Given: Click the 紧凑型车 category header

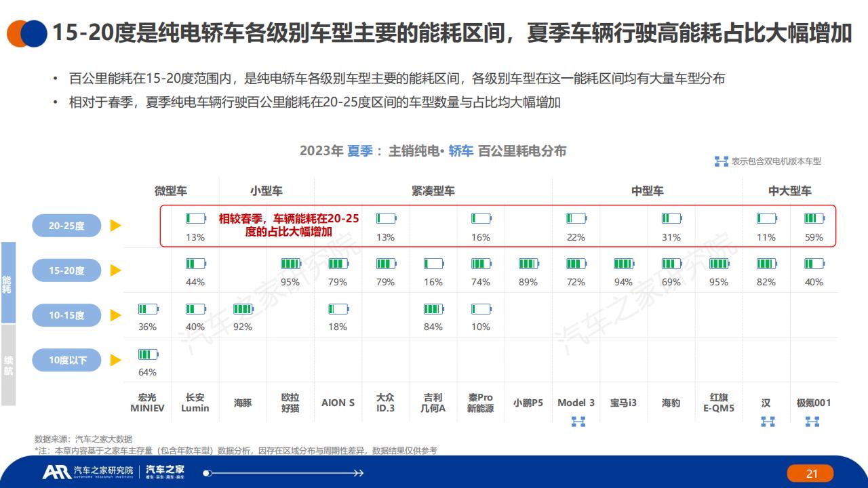Looking at the screenshot, I should [x=433, y=191].
